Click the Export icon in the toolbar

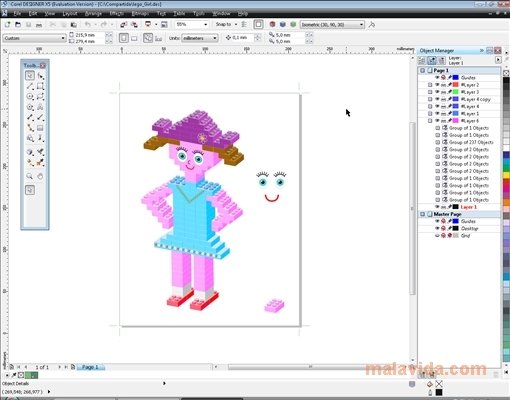click(x=134, y=25)
